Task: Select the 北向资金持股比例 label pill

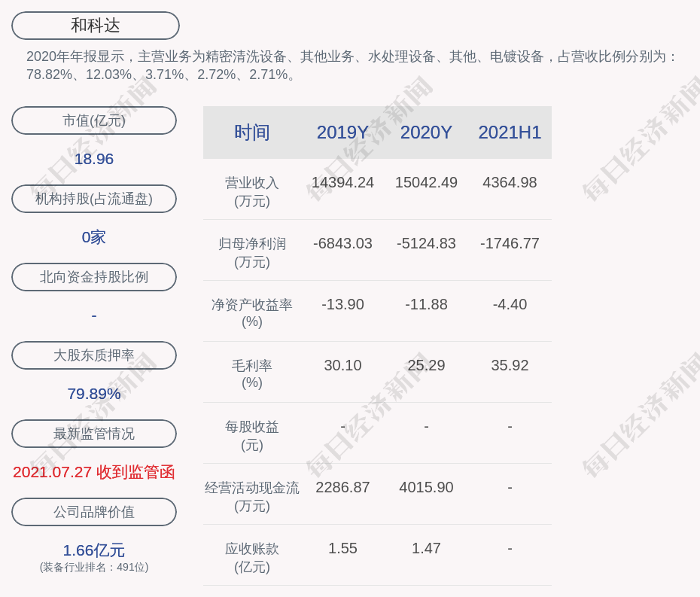Action: pos(94,277)
